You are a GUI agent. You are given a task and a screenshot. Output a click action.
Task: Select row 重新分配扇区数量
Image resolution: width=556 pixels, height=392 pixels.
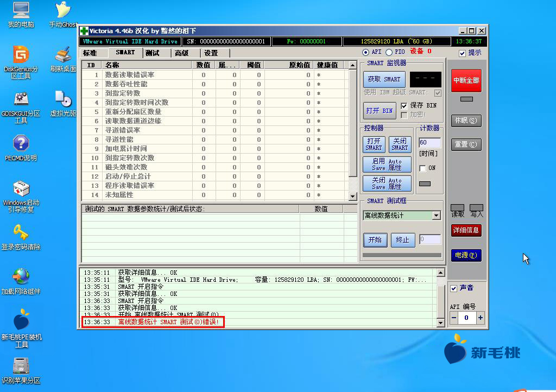point(215,112)
